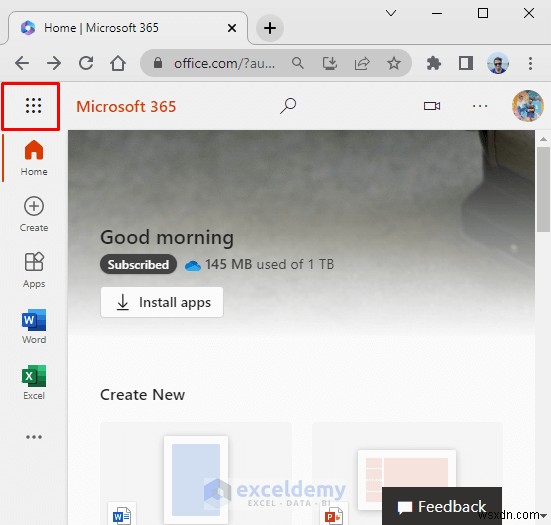Viewport: 551px width, 525px height.
Task: Open the Create sidebar item
Action: 34,214
